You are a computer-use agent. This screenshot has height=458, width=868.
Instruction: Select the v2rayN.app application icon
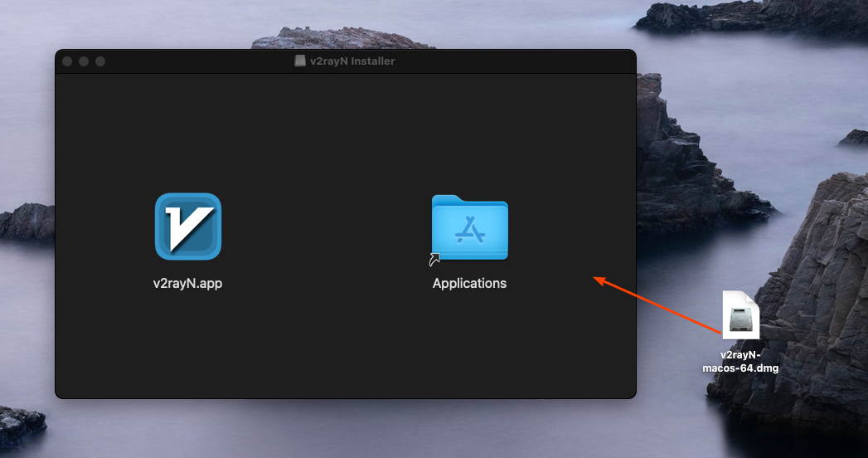188,227
